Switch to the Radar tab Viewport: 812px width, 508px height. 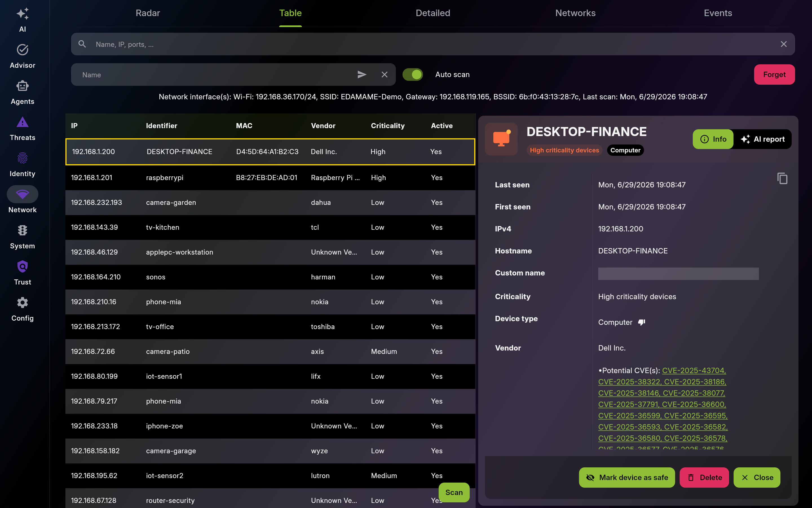(x=148, y=13)
